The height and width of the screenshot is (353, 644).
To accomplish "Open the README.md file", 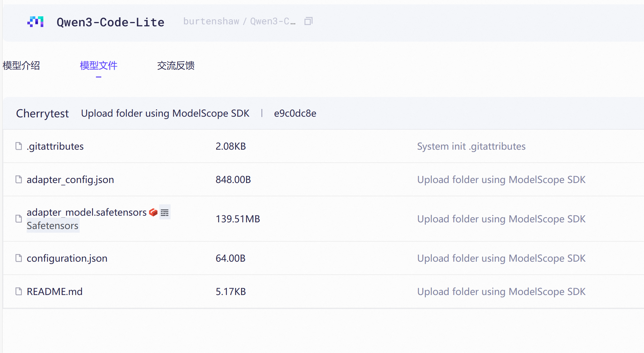I will [x=55, y=291].
